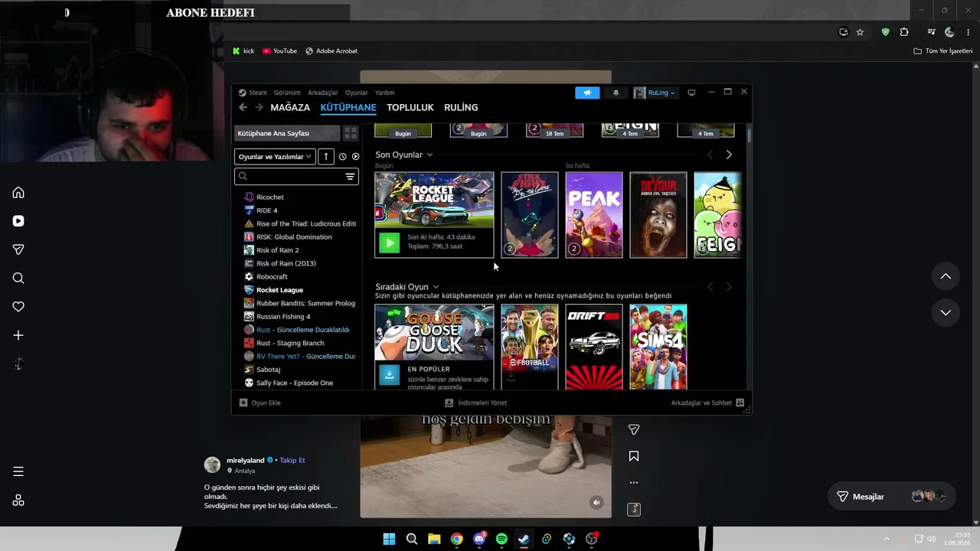This screenshot has width=980, height=551.
Task: Select the PEAK game cover
Action: point(594,215)
